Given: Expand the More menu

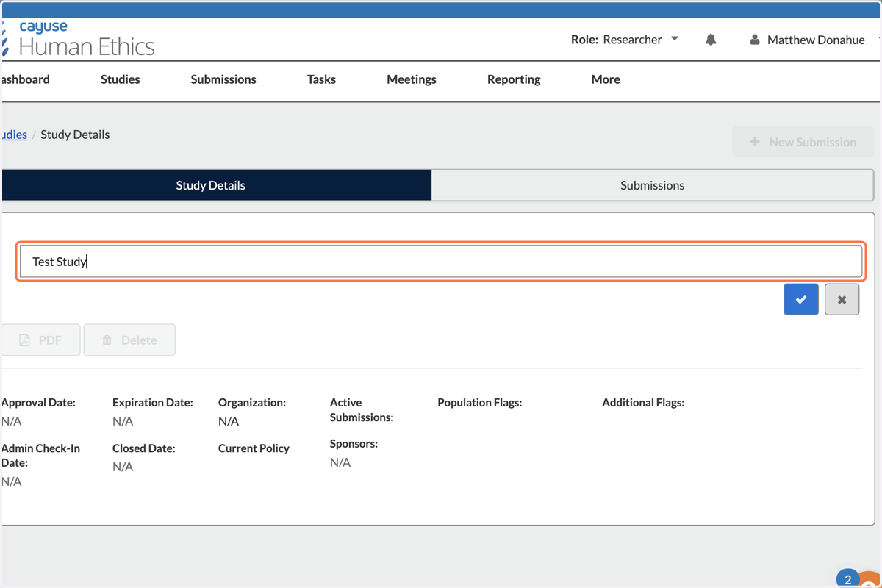Looking at the screenshot, I should [606, 79].
